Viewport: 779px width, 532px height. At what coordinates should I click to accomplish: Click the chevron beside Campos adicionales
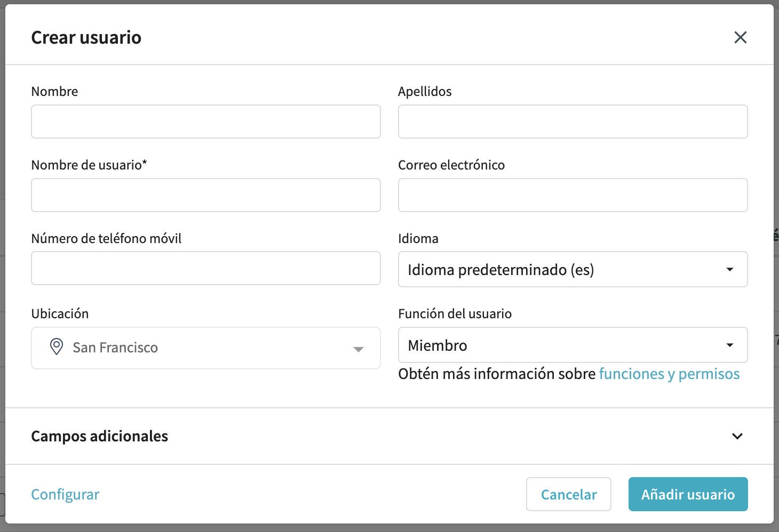click(x=737, y=436)
